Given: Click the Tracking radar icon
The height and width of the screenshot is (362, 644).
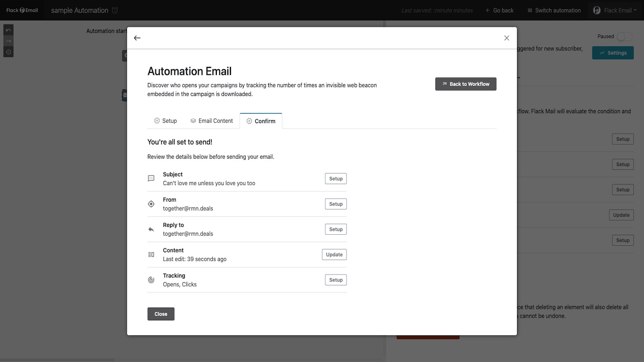Looking at the screenshot, I should click(151, 280).
